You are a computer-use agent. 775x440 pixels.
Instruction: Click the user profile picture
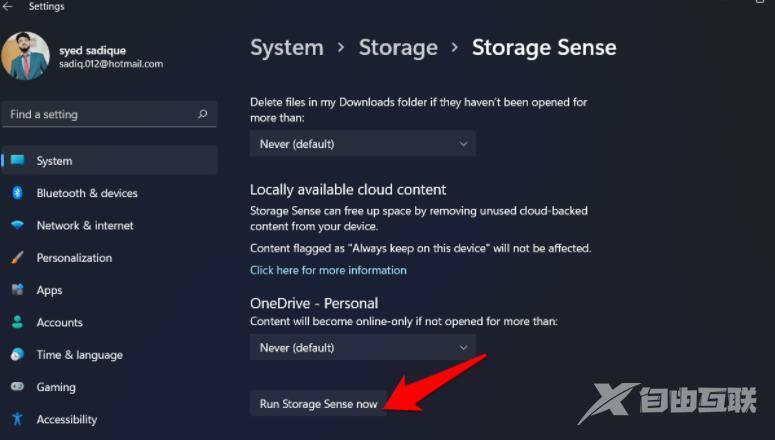coord(26,56)
